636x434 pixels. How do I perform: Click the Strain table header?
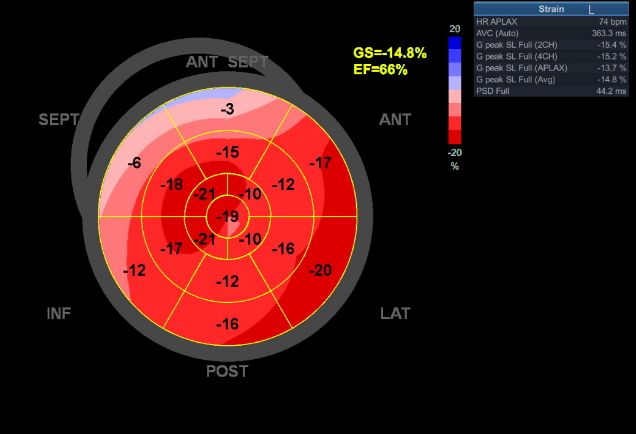(552, 8)
